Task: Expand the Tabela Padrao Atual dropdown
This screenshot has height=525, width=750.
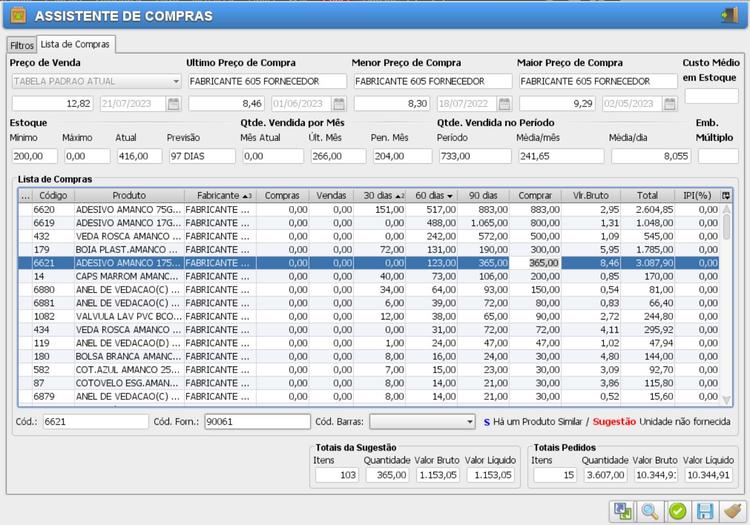Action: 176,81
